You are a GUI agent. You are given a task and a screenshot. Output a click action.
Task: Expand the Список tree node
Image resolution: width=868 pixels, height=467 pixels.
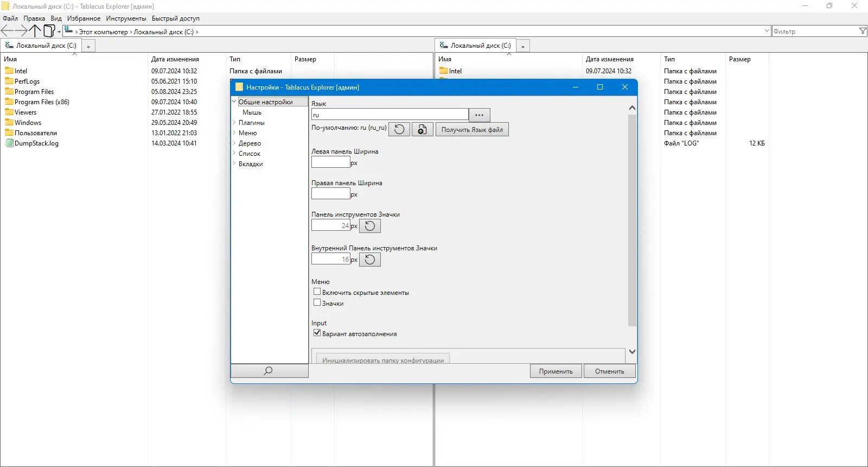(234, 153)
